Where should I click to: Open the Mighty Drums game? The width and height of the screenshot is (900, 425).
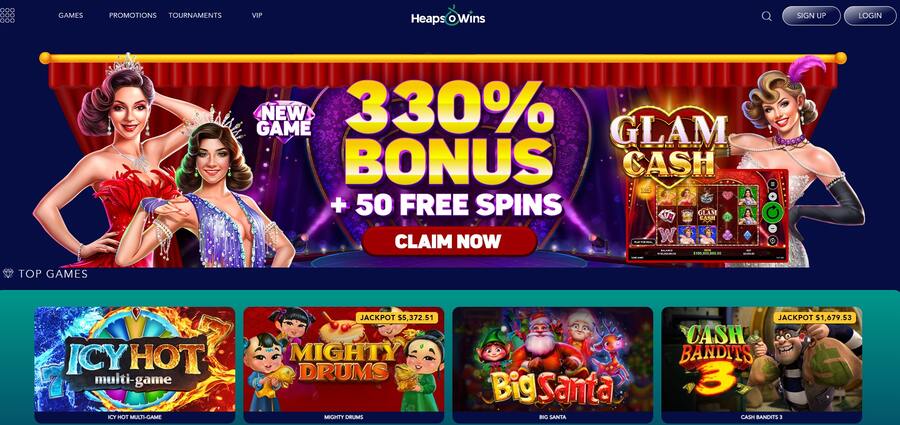[344, 365]
